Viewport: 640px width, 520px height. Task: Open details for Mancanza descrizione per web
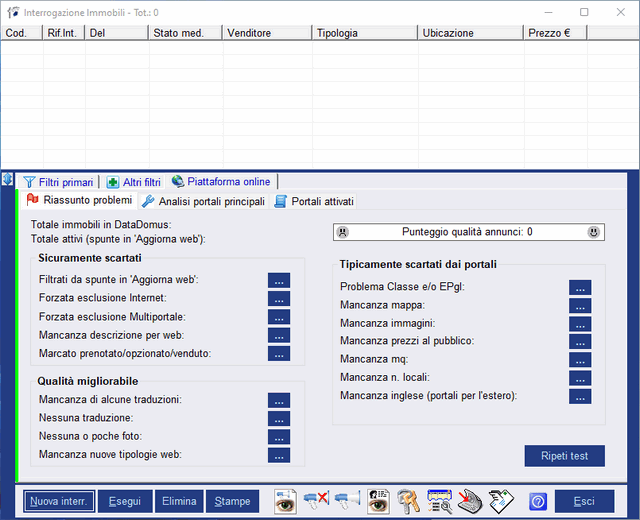(279, 336)
